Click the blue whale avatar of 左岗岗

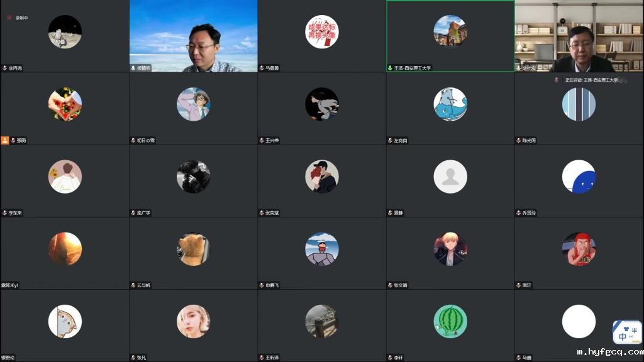click(450, 104)
